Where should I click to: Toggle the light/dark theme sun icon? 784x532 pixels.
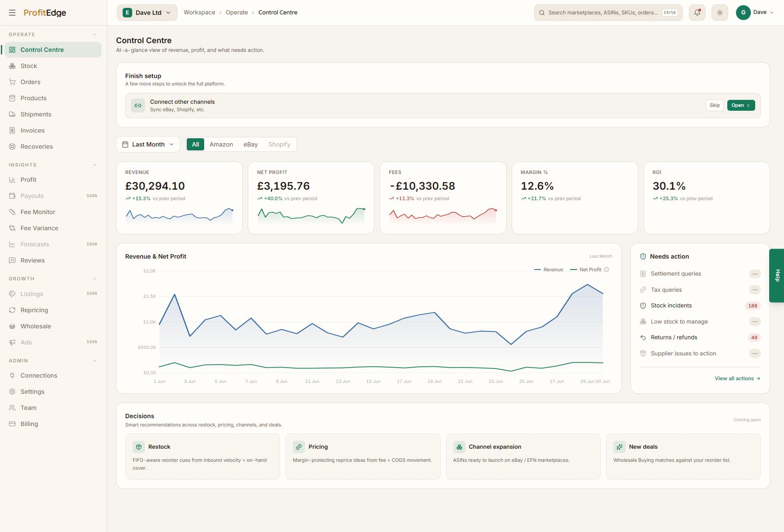tap(720, 13)
